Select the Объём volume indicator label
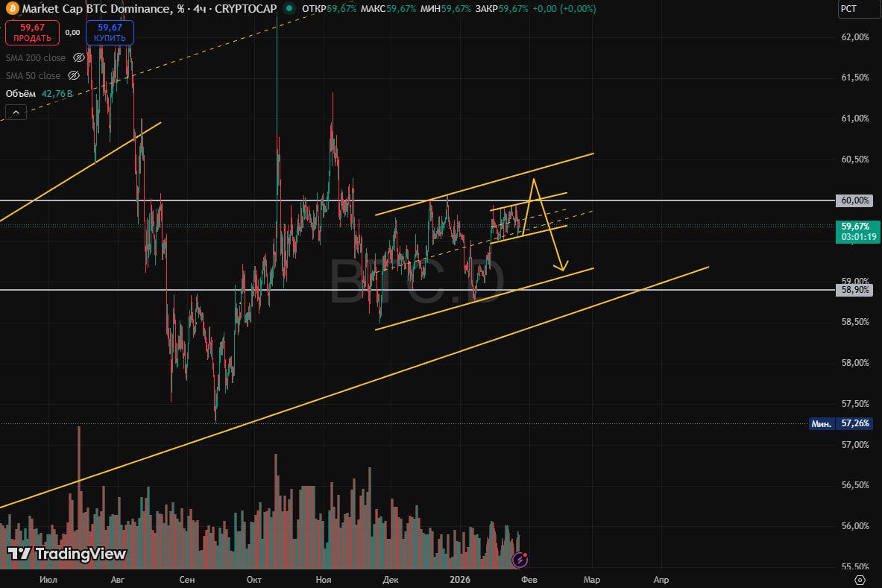The height and width of the screenshot is (588, 882). tap(21, 93)
